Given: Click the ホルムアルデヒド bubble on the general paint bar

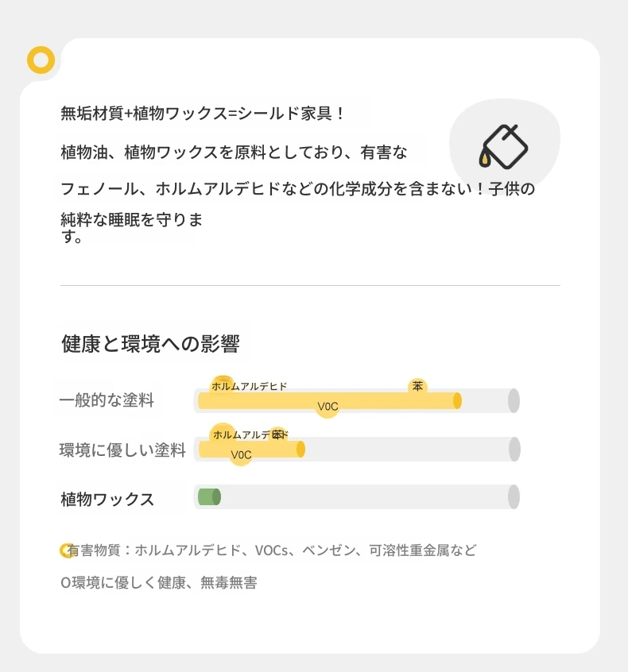Looking at the screenshot, I should point(249,386).
